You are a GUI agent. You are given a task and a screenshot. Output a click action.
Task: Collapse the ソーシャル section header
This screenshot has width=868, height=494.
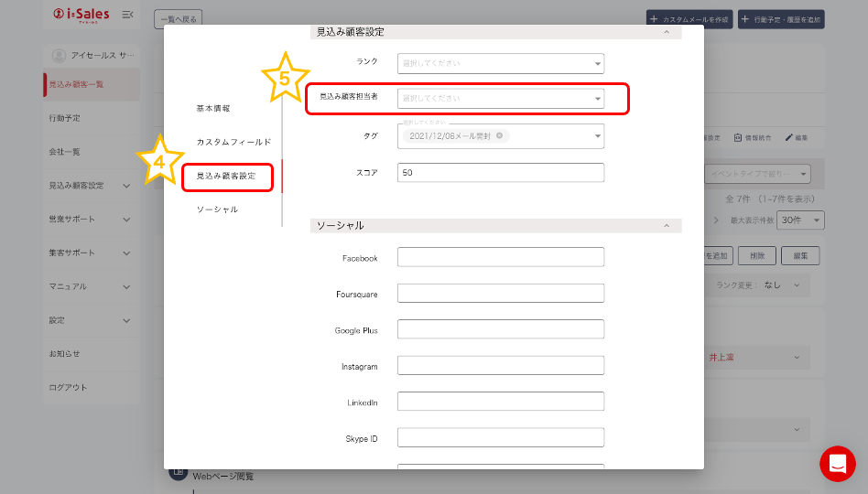[666, 225]
